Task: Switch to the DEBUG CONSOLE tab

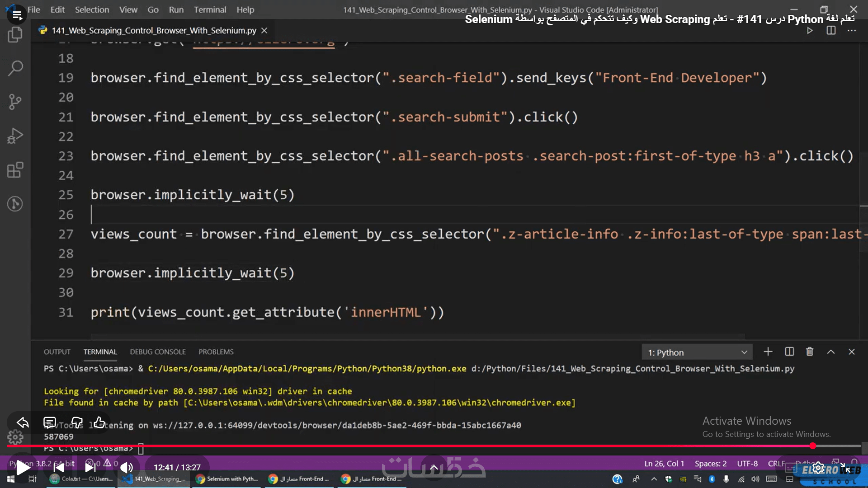Action: pyautogui.click(x=158, y=352)
